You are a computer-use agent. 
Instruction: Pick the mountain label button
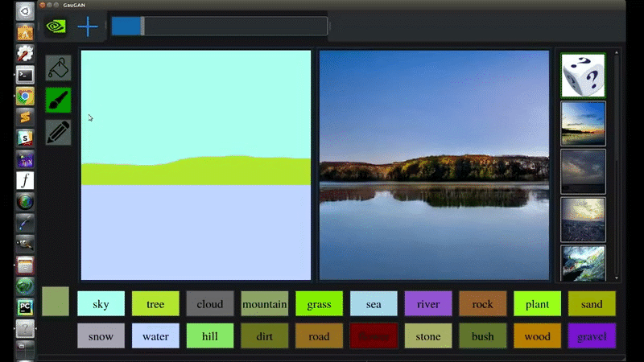[265, 304]
